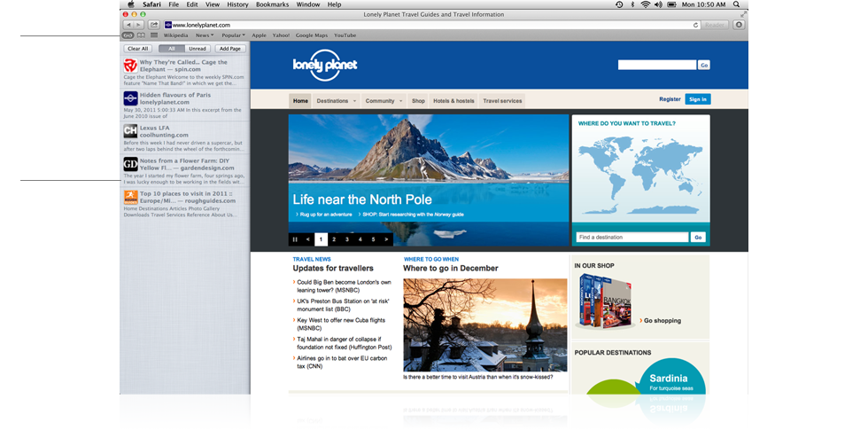Click the Safari back arrow button
868x430 pixels.
[x=128, y=25]
